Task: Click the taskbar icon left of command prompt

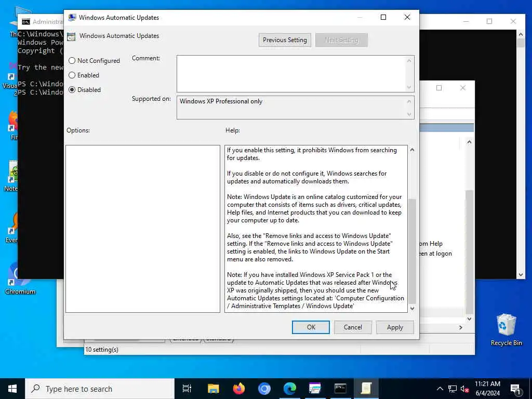Action: tap(315, 389)
